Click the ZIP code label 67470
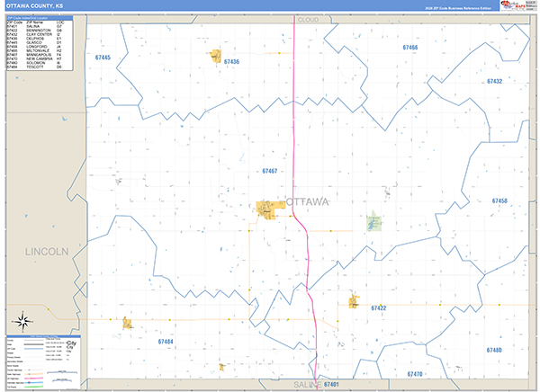The height and width of the screenshot is (392, 540). tap(415, 374)
